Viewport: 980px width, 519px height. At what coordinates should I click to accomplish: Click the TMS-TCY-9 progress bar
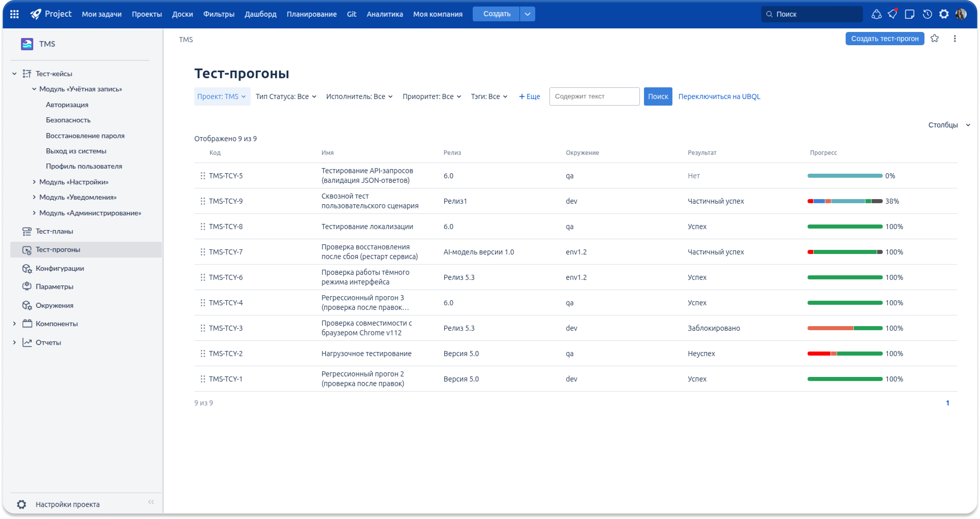coord(845,201)
